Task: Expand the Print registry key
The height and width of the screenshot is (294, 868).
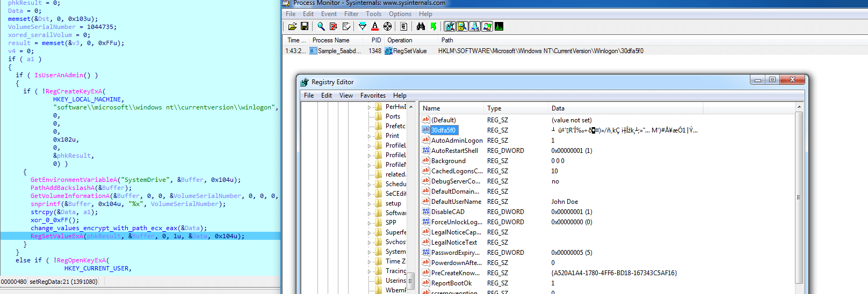Action: pos(370,136)
